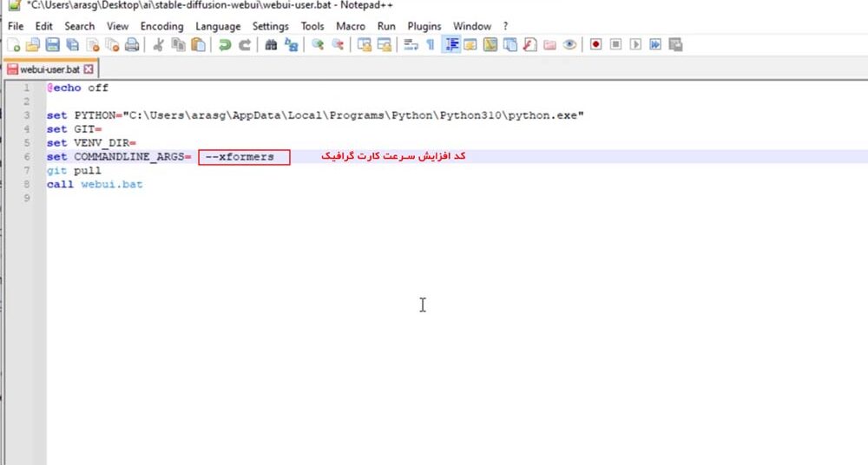Open Find with the binoculars icon

(x=271, y=45)
